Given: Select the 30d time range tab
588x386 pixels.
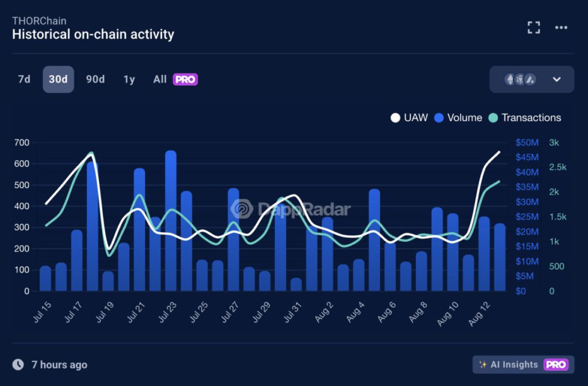Looking at the screenshot, I should point(58,79).
